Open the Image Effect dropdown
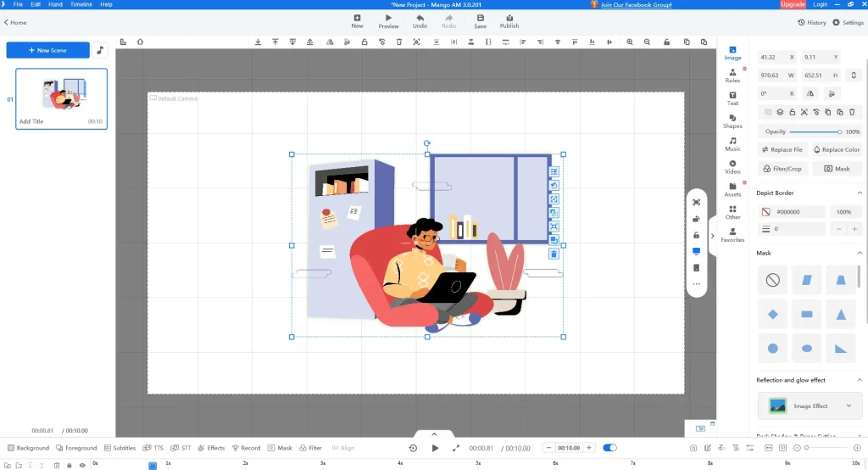This screenshot has height=470, width=868. point(810,406)
